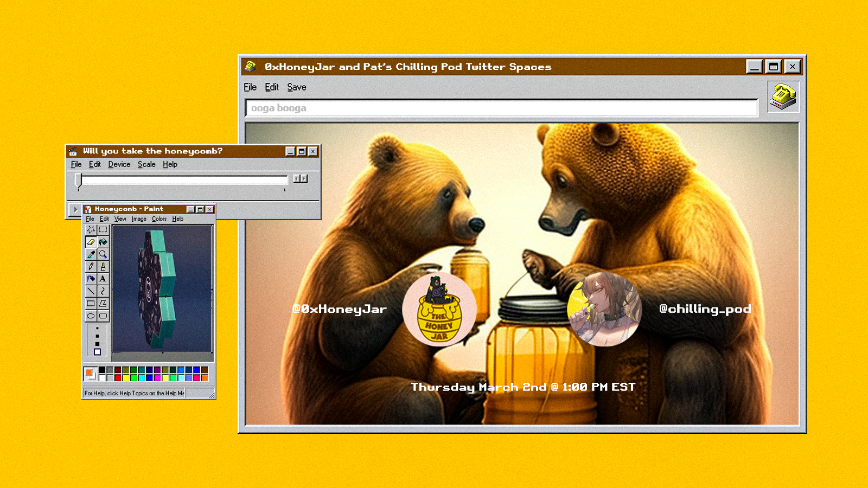Screen dimensions: 868x488
Task: Select the Airbrush spray can tool
Action: coord(91,279)
